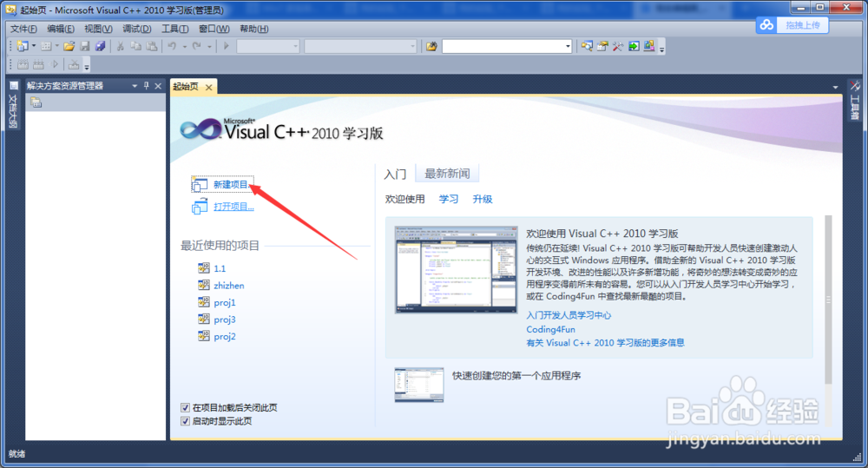868x468 pixels.
Task: Click the 新建项目 link
Action: (x=231, y=184)
